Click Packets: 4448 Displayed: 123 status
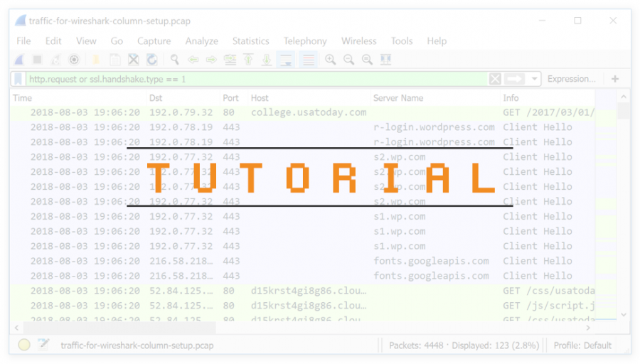 click(x=464, y=346)
